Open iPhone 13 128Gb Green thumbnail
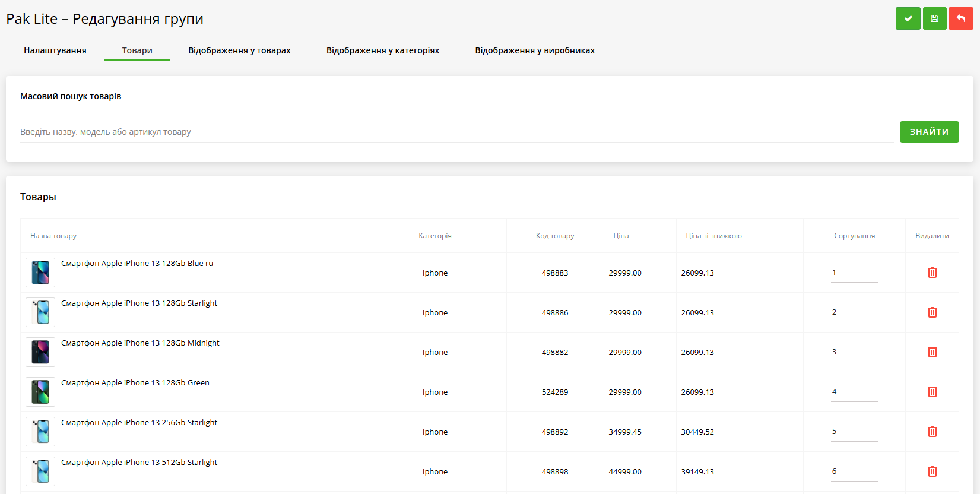Image resolution: width=980 pixels, height=494 pixels. click(x=40, y=392)
